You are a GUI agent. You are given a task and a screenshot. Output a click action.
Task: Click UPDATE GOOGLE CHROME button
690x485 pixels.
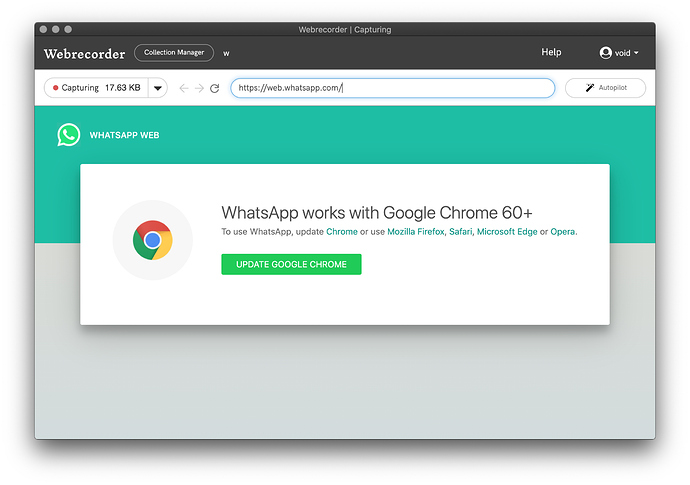(291, 264)
